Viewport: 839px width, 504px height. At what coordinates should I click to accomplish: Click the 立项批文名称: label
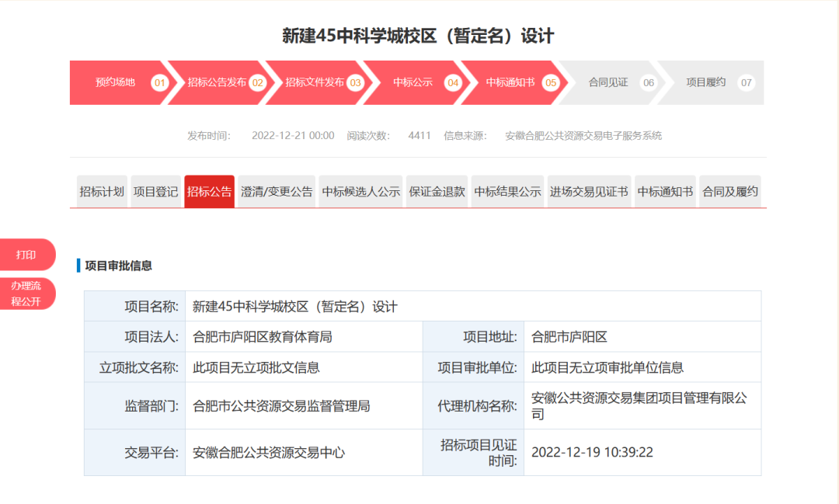(x=138, y=367)
